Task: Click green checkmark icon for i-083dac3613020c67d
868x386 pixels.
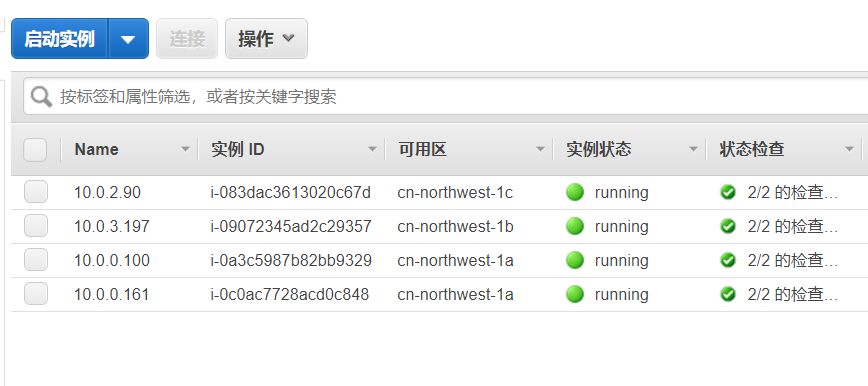Action: [x=728, y=192]
